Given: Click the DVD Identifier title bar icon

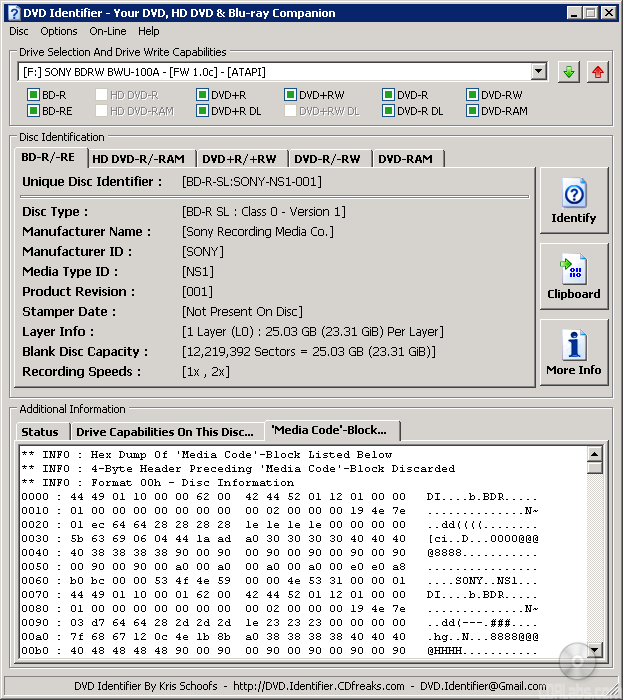Looking at the screenshot, I should coord(13,12).
